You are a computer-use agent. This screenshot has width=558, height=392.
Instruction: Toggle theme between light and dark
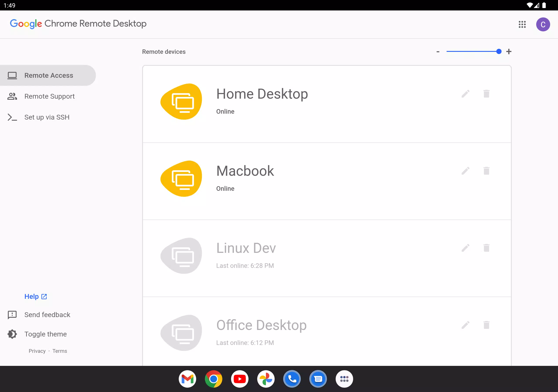[46, 334]
